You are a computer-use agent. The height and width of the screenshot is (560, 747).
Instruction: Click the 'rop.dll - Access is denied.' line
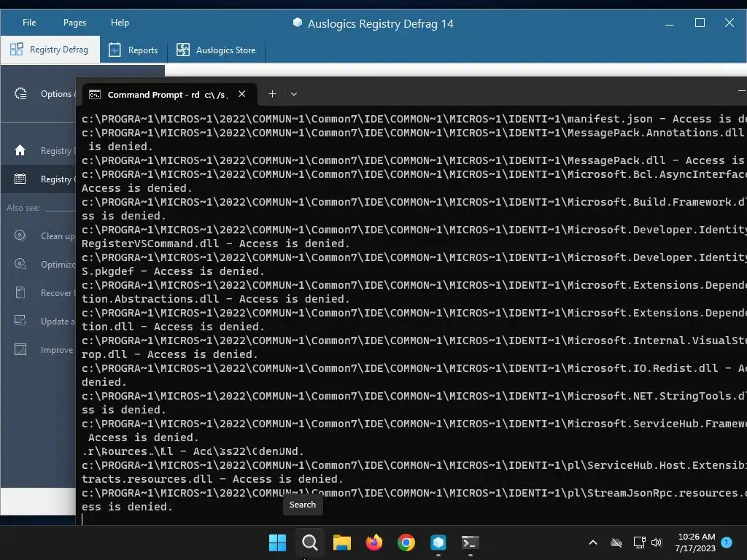pyautogui.click(x=169, y=355)
